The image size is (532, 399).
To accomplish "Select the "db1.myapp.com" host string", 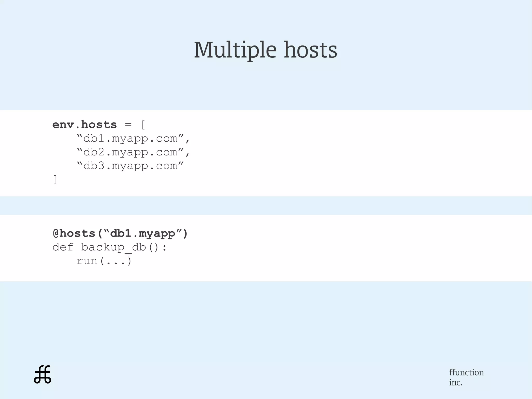I will [x=130, y=139].
